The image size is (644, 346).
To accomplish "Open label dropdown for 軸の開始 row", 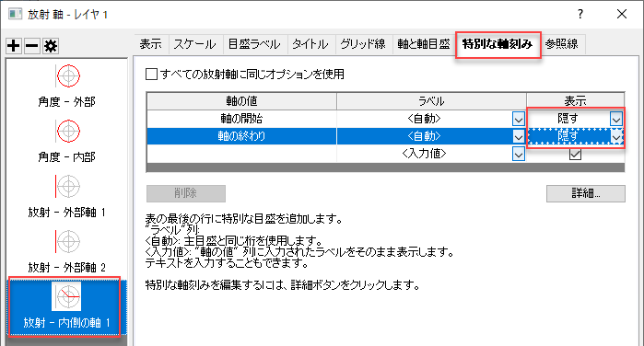I will tap(519, 119).
